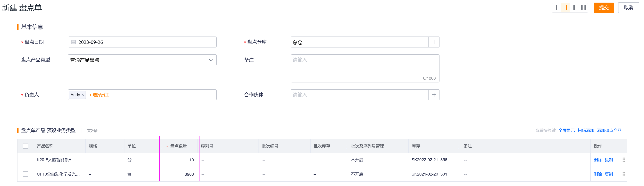Select the three-column layout icon
The width and height of the screenshot is (644, 186).
pyautogui.click(x=575, y=8)
